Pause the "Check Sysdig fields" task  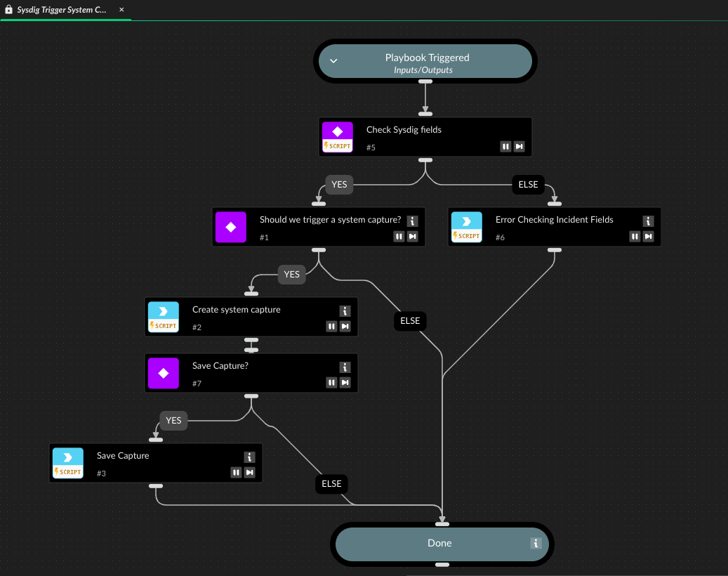click(505, 146)
